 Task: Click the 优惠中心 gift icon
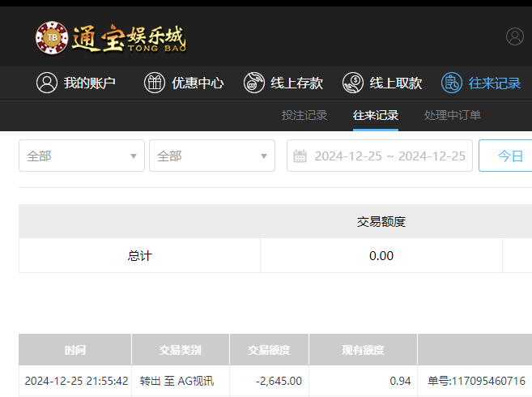(155, 83)
